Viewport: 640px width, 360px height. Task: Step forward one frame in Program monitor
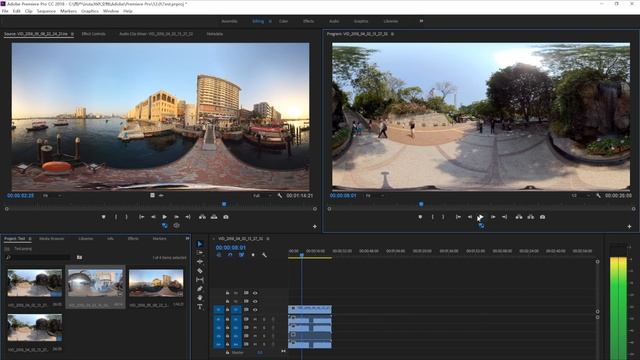(493, 217)
